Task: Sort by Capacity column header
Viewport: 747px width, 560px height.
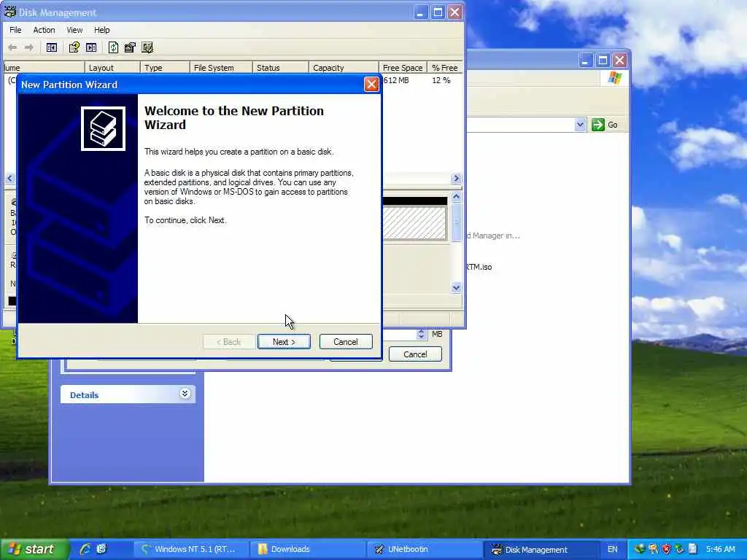Action: 344,68
